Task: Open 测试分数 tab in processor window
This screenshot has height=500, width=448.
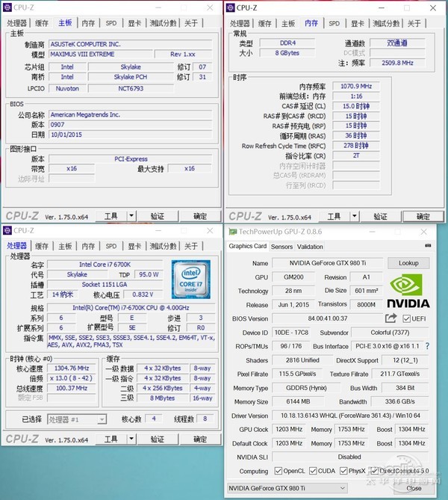Action: tap(163, 246)
